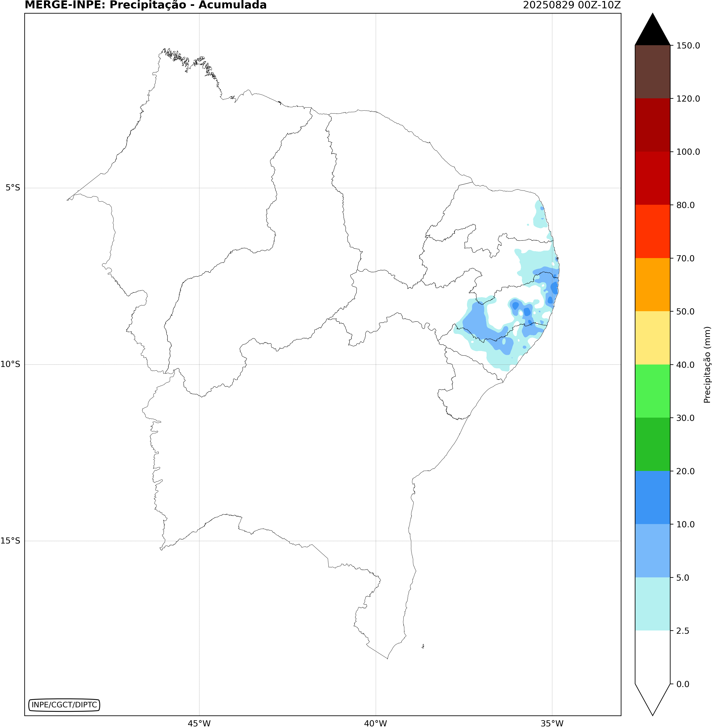Click the yellow 40–50 mm colorbar segment

[x=652, y=338]
